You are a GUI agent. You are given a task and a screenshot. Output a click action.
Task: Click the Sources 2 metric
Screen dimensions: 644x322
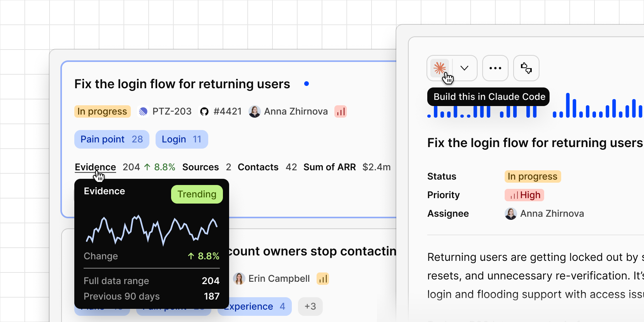[207, 167]
